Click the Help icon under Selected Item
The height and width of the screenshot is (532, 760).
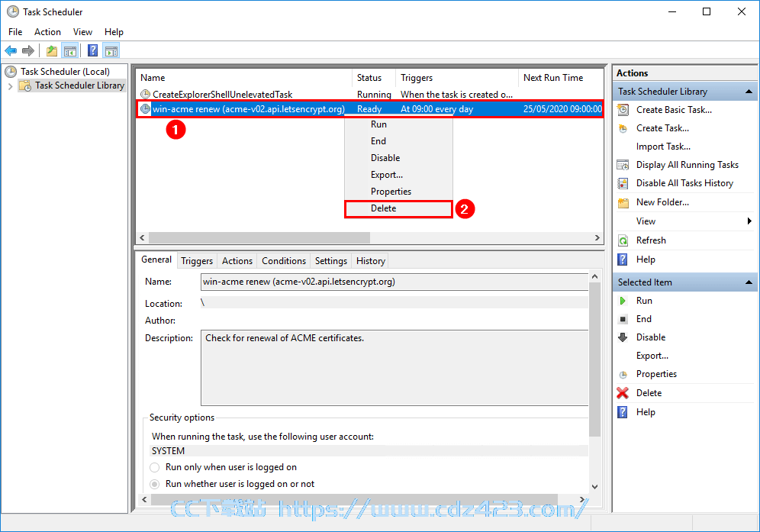(623, 412)
